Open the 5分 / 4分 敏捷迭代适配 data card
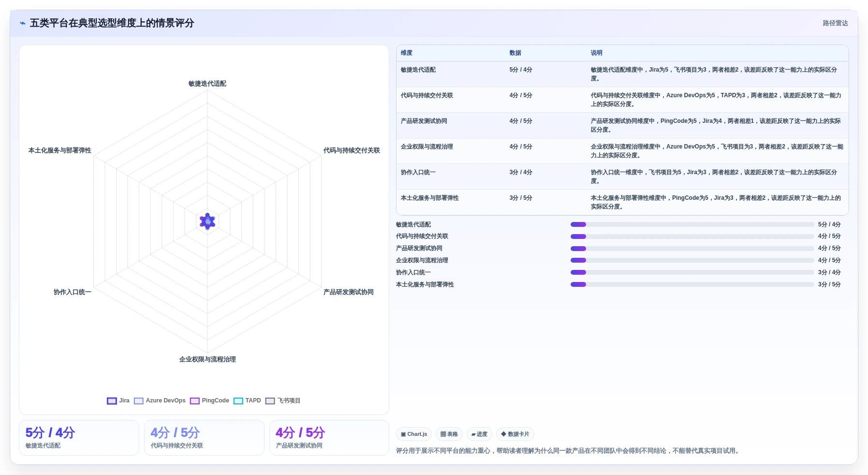This screenshot has width=868, height=475. click(79, 438)
